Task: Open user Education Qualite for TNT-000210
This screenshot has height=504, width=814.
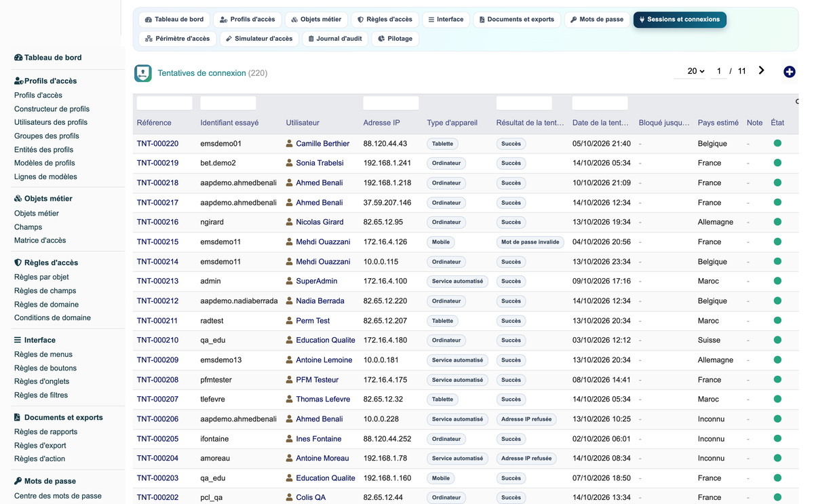Action: tap(326, 341)
